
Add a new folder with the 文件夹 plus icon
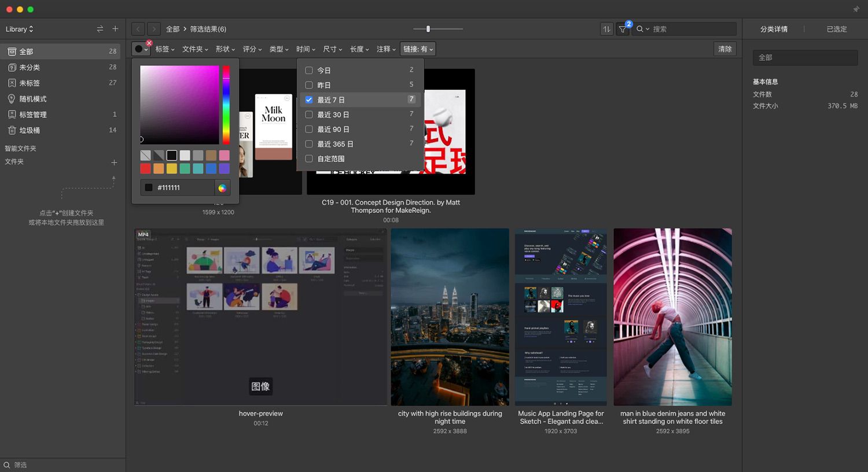114,163
